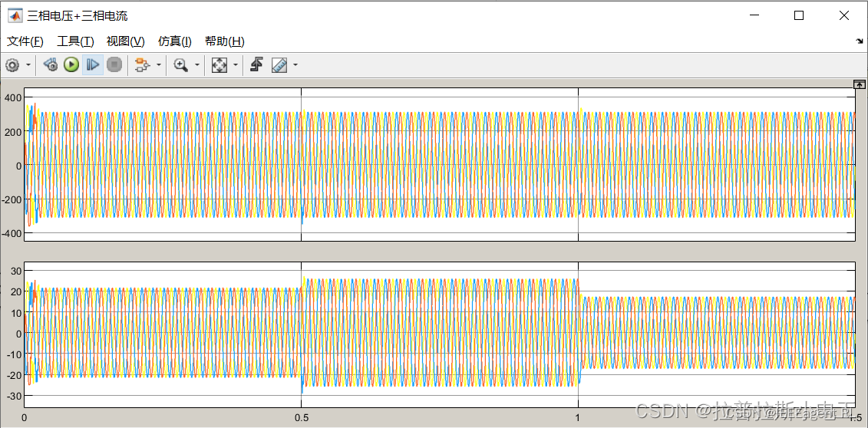Image resolution: width=868 pixels, height=428 pixels.
Task: Click the highlight Simulink block icon
Action: click(142, 65)
